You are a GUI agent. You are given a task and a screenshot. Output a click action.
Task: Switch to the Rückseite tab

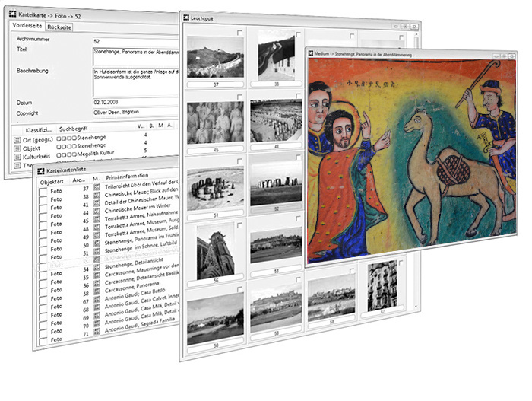click(59, 27)
